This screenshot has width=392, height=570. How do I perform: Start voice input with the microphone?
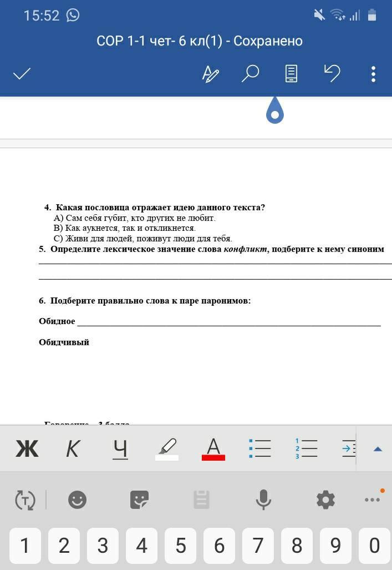263,500
